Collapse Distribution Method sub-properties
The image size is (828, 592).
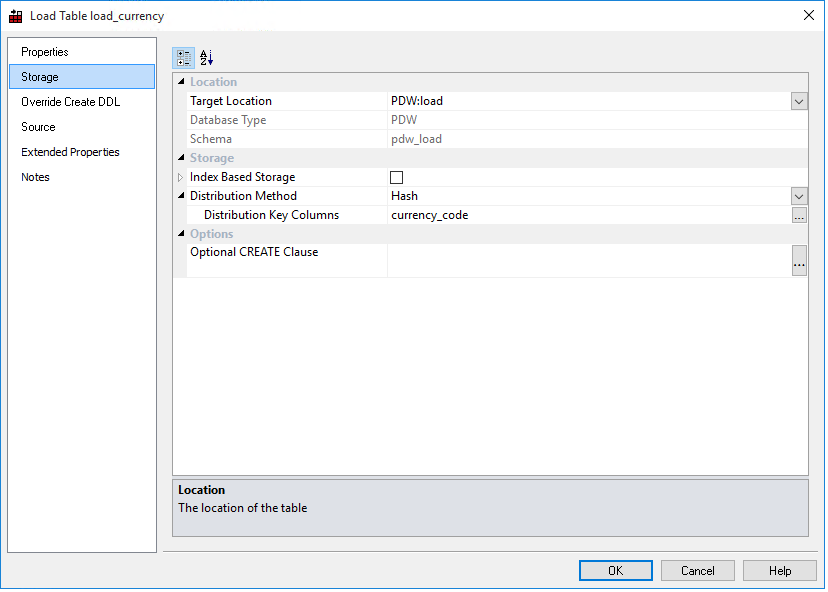181,195
